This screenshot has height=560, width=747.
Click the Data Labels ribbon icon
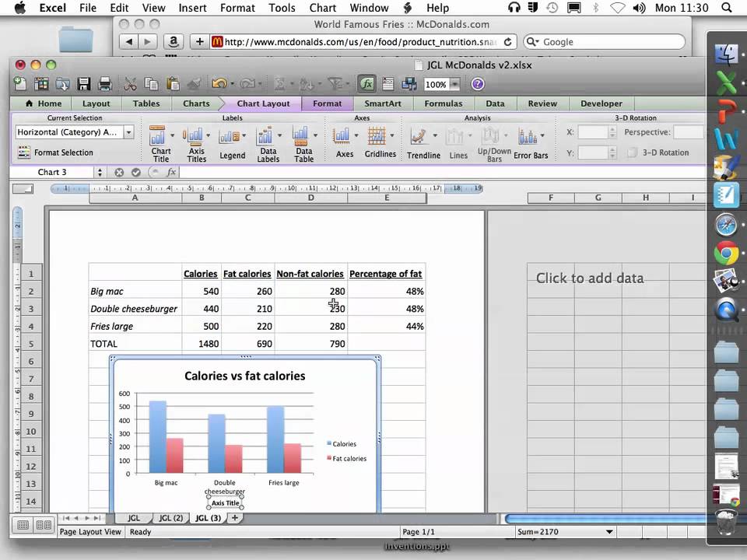pos(265,135)
